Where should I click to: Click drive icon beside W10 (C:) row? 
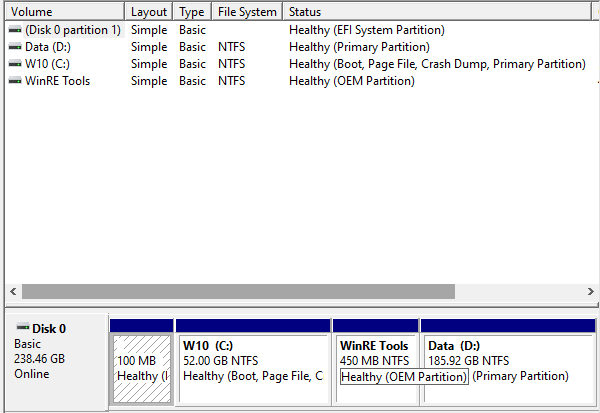tap(15, 64)
